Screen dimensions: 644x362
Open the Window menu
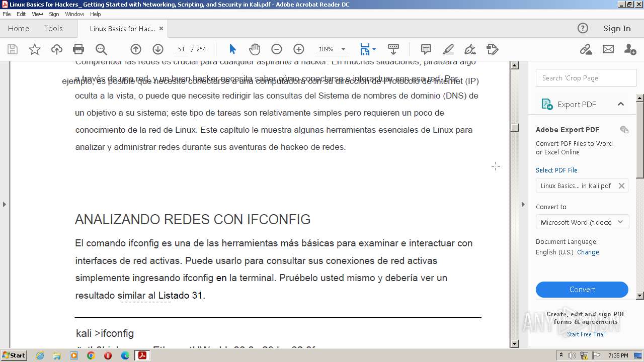coord(74,14)
